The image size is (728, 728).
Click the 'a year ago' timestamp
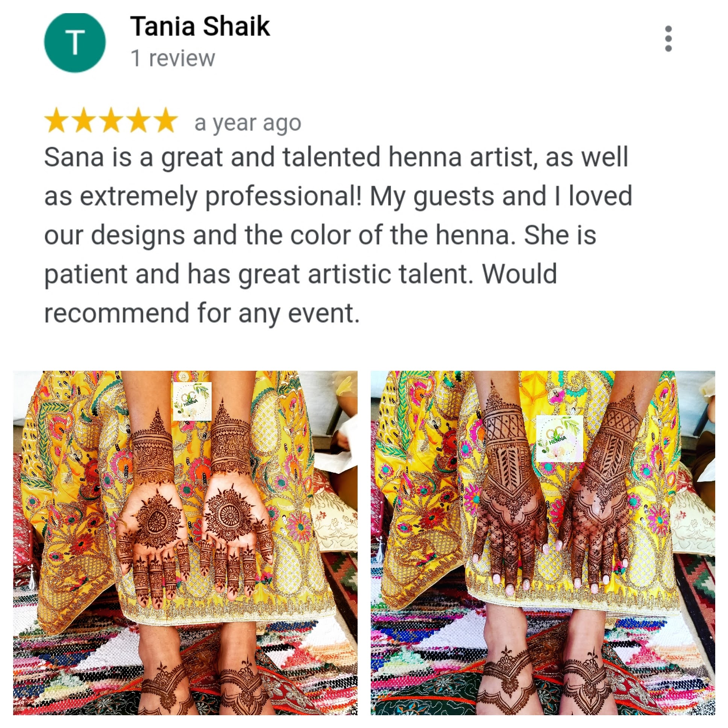[247, 123]
